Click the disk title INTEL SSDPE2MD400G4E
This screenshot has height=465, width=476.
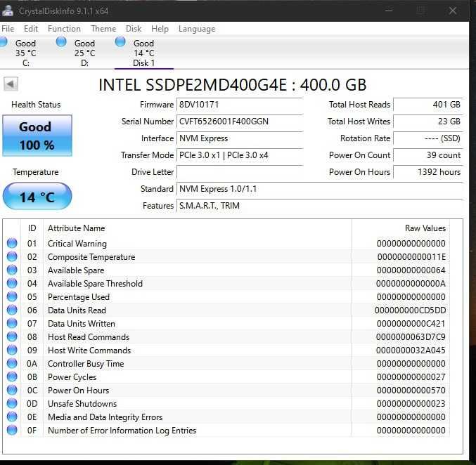click(x=193, y=85)
